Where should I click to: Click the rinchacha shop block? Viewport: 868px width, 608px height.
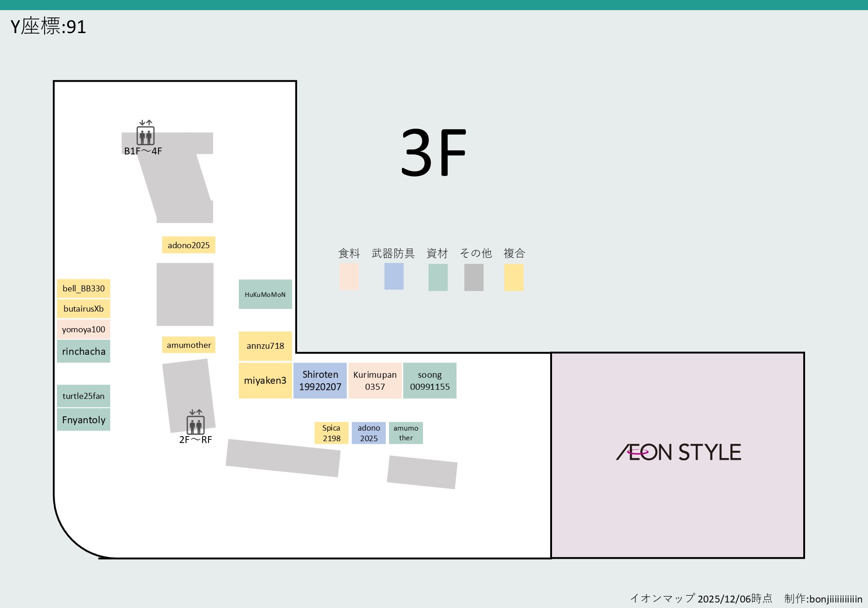click(83, 352)
